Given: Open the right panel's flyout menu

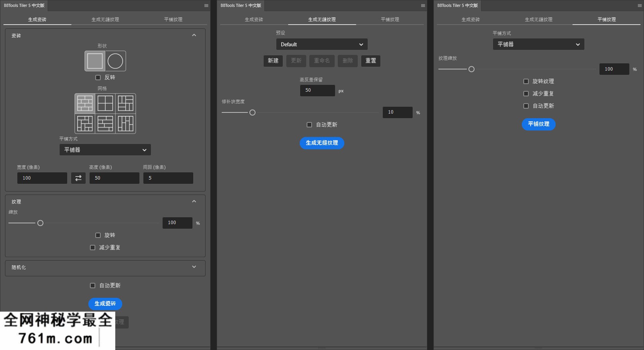Looking at the screenshot, I should (640, 6).
